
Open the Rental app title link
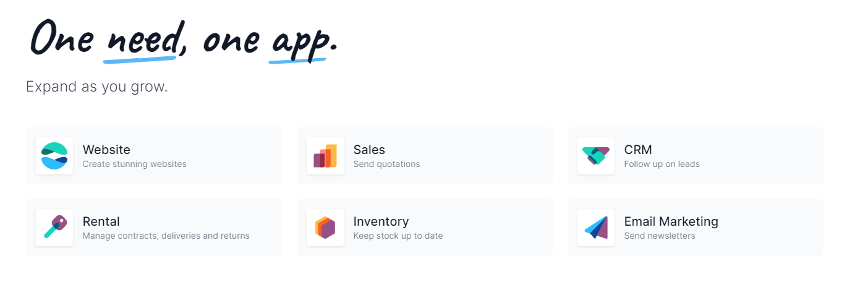[x=101, y=221]
